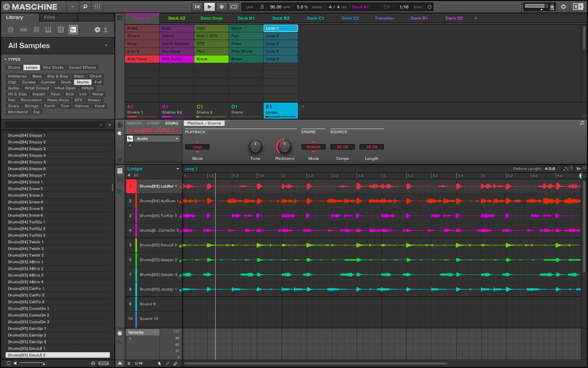Click the record button in transport
Image resolution: width=588 pixels, height=368 pixels.
coord(221,7)
